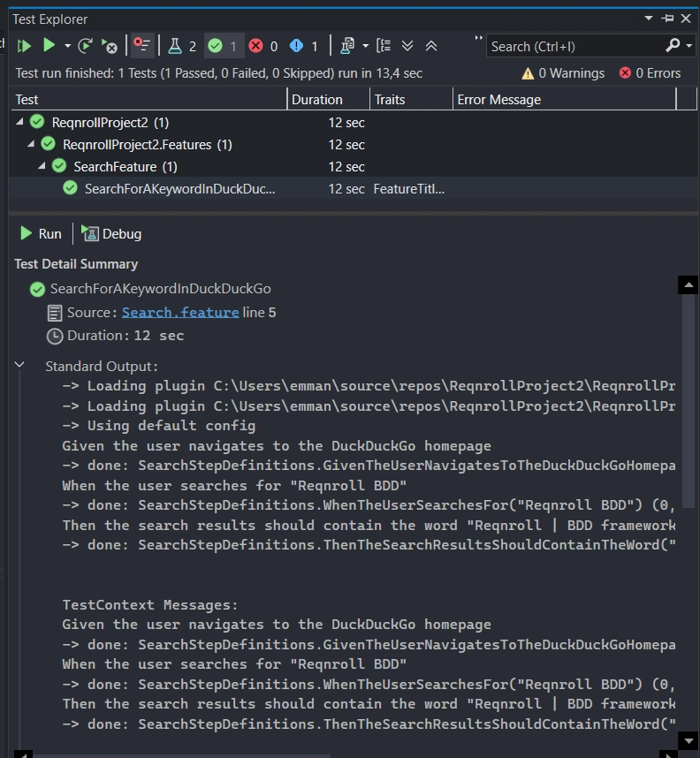Open the Group By icon
700x758 pixels.
tap(383, 46)
